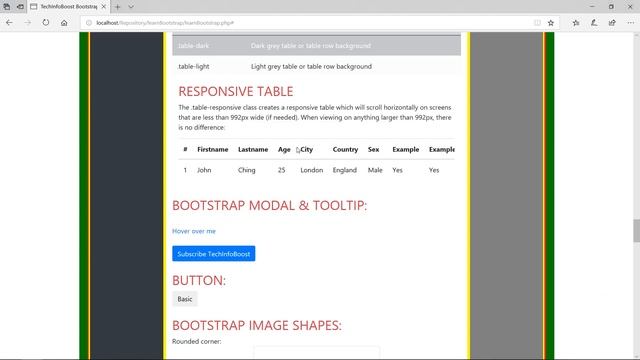Click BOOTSTRAP MODAL & TOOLTIP heading

coord(269,205)
